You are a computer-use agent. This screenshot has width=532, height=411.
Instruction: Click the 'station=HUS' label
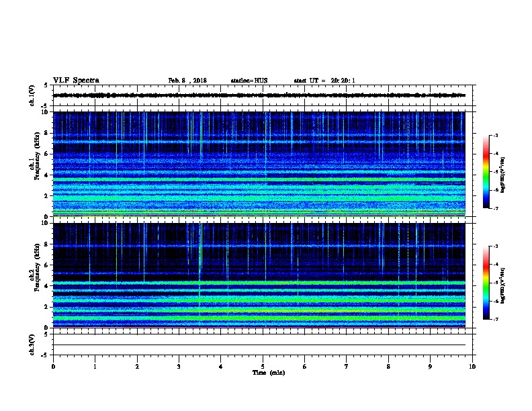[x=249, y=81]
